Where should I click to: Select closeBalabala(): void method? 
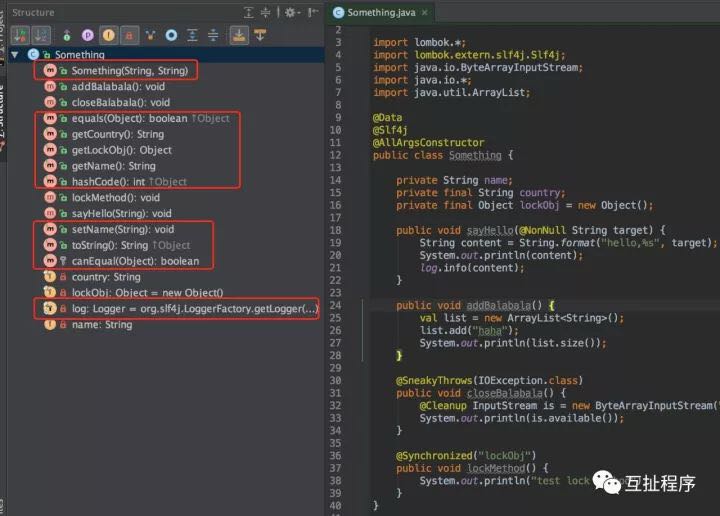121,102
